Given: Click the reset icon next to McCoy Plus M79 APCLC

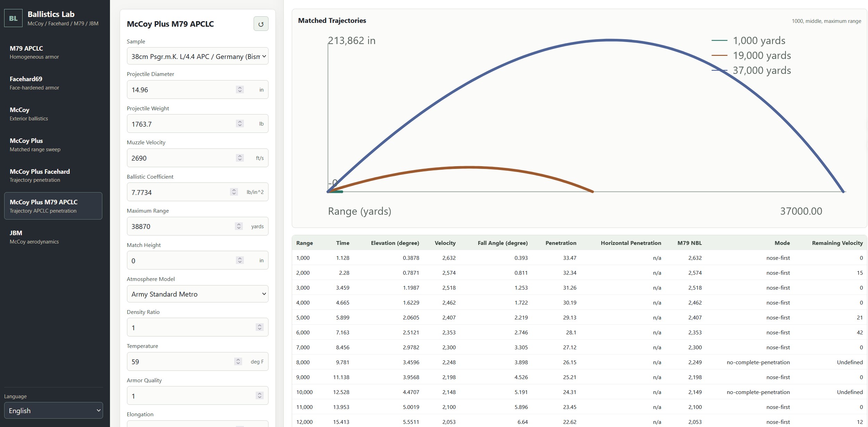Looking at the screenshot, I should [261, 24].
